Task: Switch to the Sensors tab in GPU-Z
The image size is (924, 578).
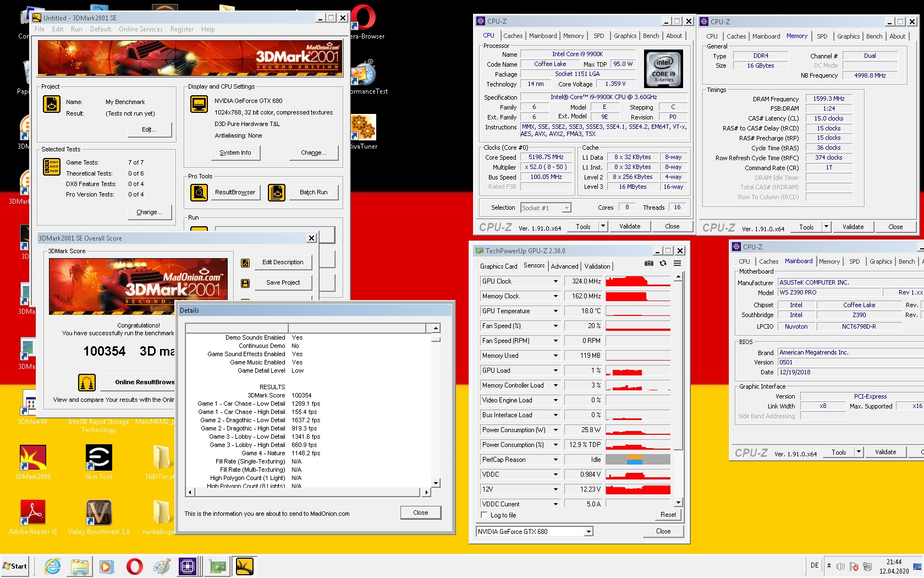Action: click(x=534, y=265)
